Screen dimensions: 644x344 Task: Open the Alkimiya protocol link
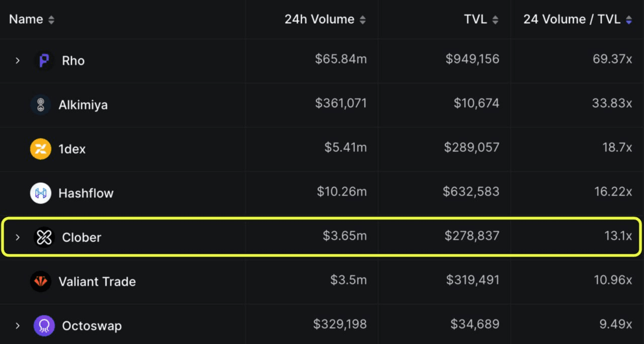pyautogui.click(x=83, y=105)
